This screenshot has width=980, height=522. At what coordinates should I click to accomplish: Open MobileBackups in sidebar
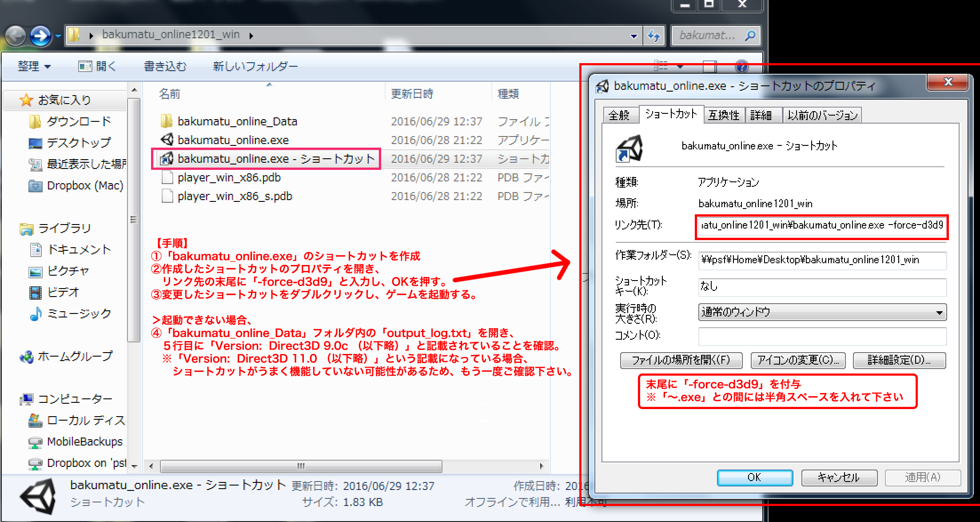[84, 442]
